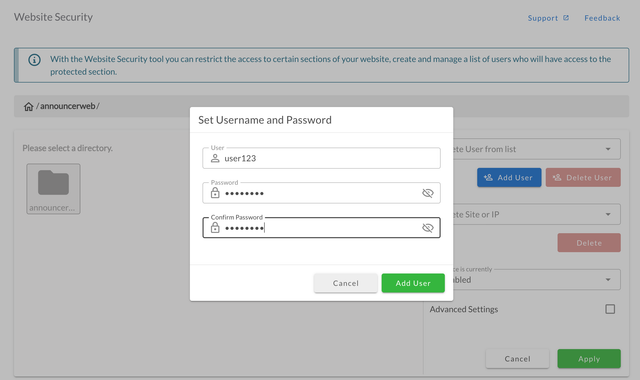The height and width of the screenshot is (380, 640).
Task: Click the Set Username and Password title text
Action: (265, 120)
